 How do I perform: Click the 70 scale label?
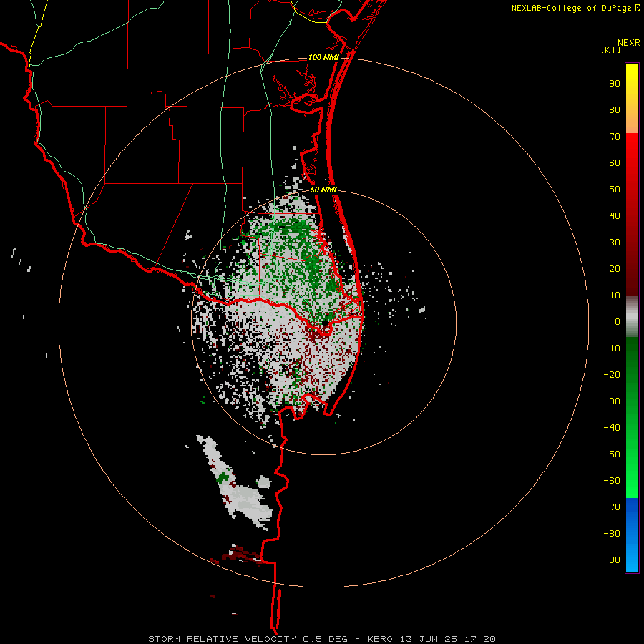615,137
